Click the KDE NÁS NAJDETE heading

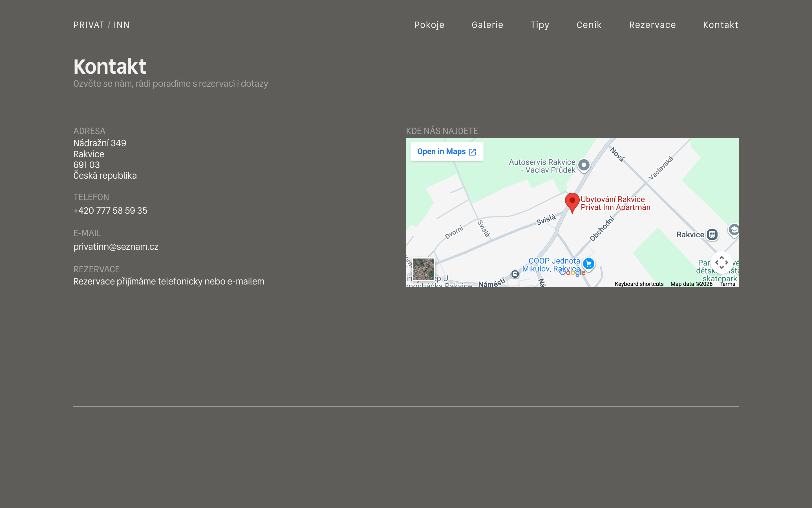pyautogui.click(x=442, y=131)
